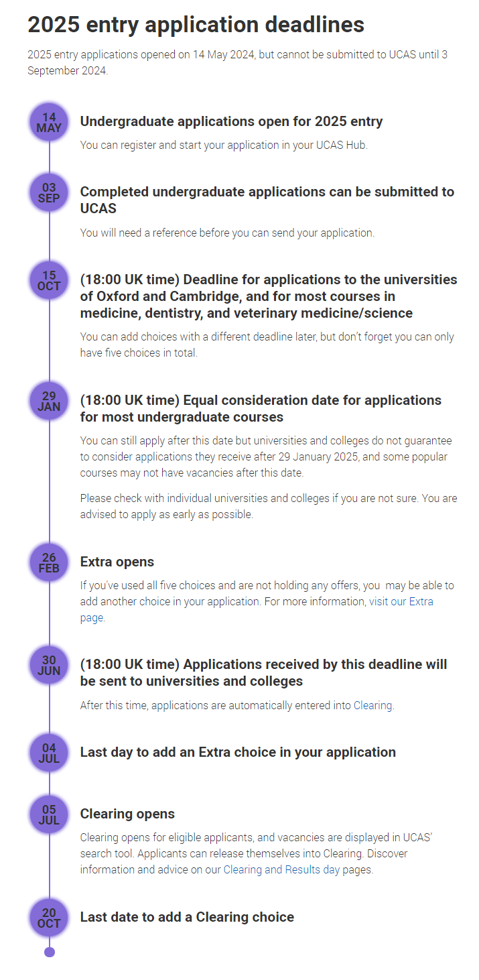Open the 'visit our Extra page' link

(x=401, y=601)
